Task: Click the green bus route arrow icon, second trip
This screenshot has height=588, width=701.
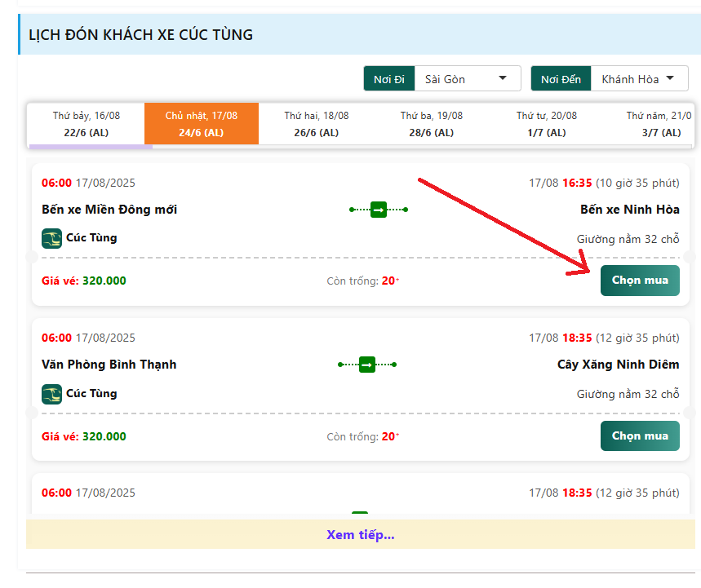Action: (367, 365)
